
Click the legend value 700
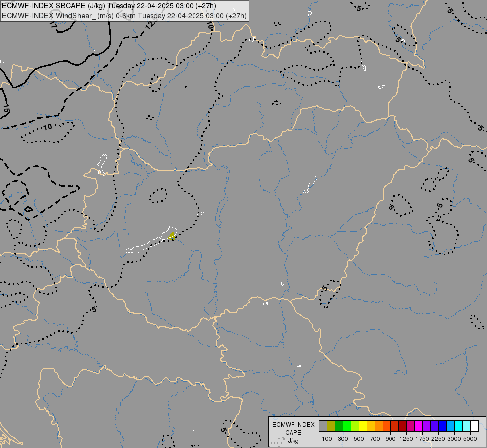tap(375, 439)
